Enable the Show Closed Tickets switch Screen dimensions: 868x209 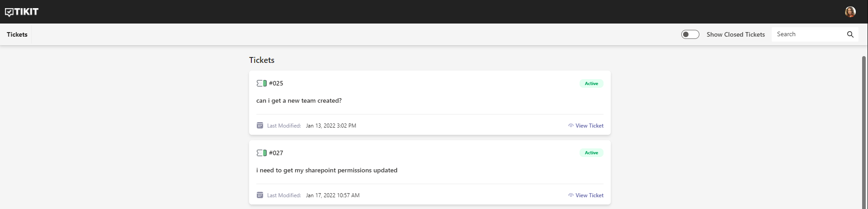pyautogui.click(x=690, y=34)
